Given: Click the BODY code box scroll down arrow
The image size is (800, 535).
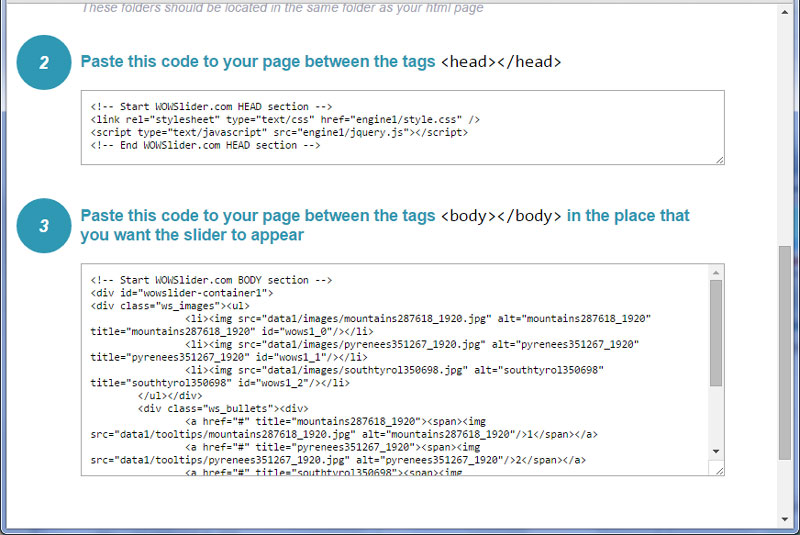Looking at the screenshot, I should pyautogui.click(x=716, y=451).
